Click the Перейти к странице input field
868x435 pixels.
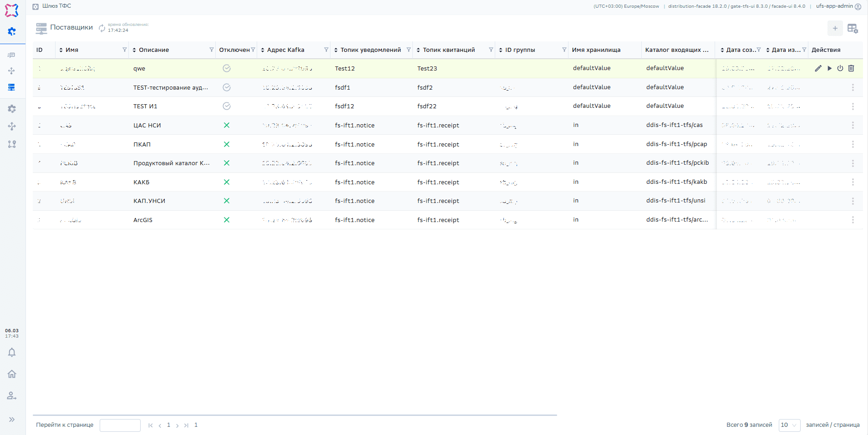[x=120, y=425]
